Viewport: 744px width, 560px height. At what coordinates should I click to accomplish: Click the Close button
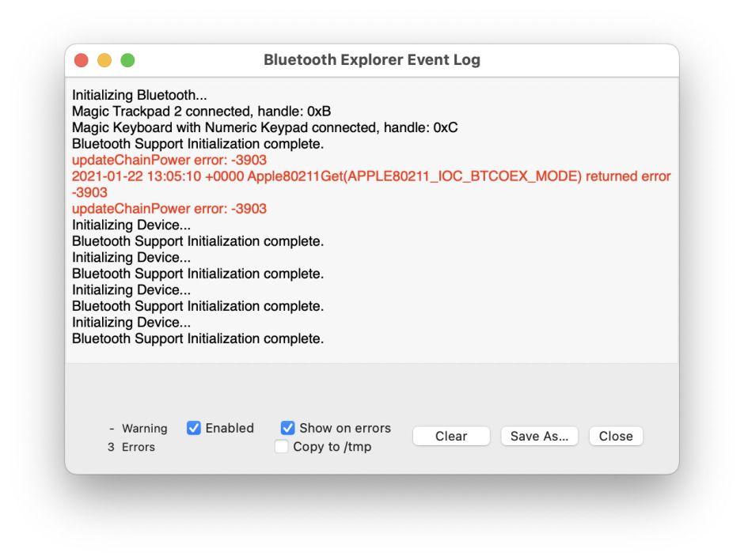tap(616, 436)
